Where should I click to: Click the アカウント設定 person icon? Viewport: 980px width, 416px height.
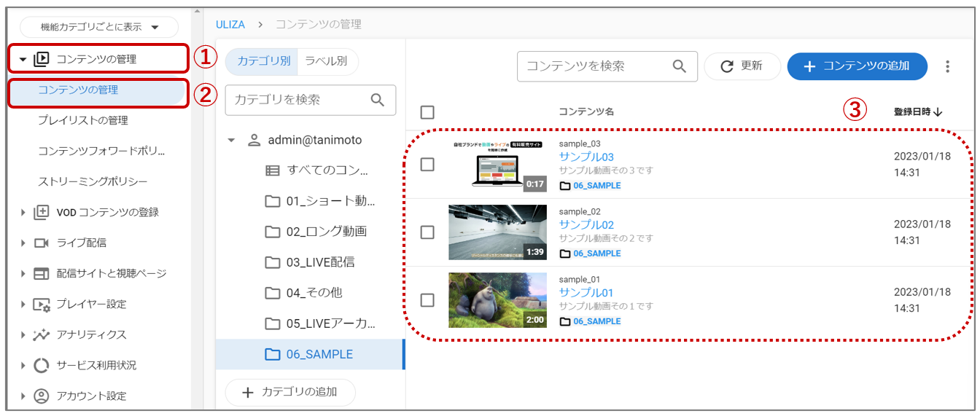[42, 396]
